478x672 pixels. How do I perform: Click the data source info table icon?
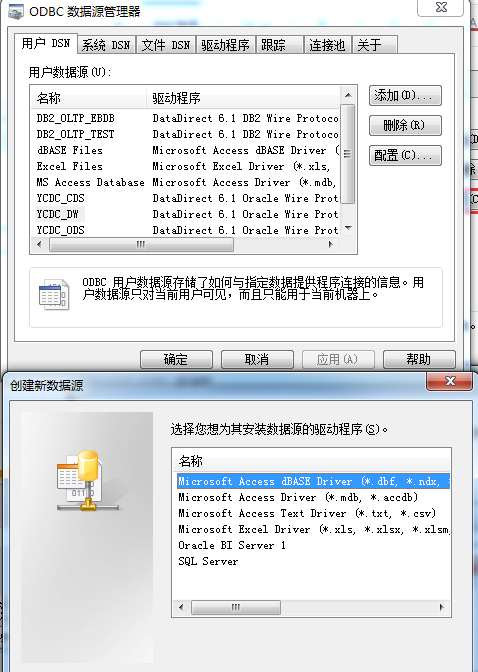[x=54, y=294]
